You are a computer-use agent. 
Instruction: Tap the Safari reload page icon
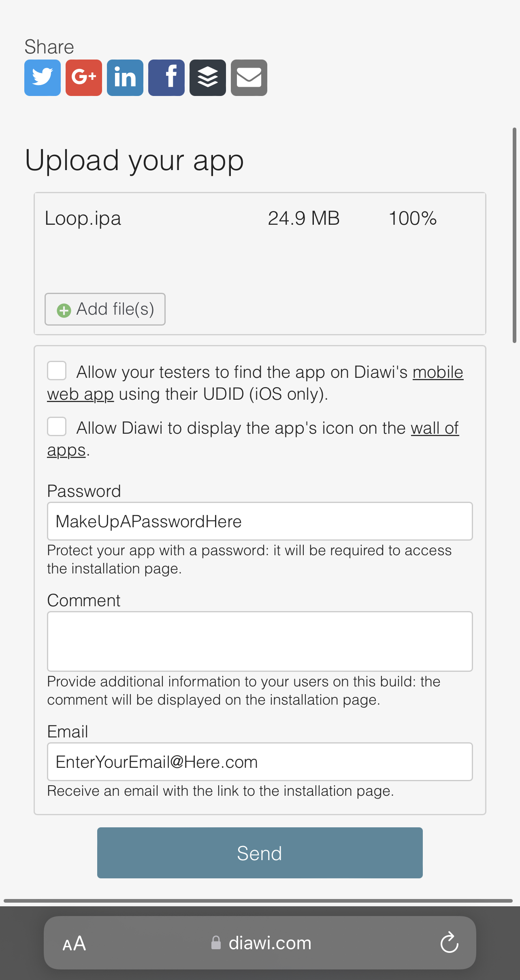450,943
